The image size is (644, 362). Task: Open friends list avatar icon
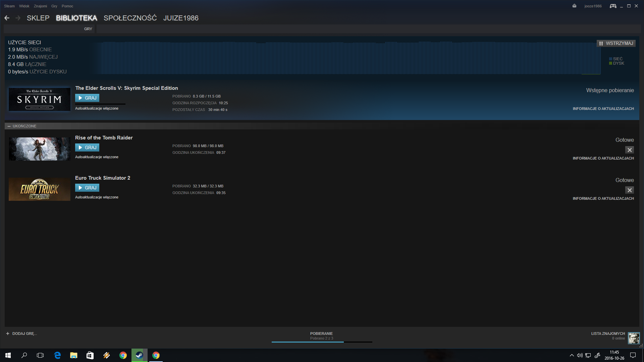click(x=634, y=338)
